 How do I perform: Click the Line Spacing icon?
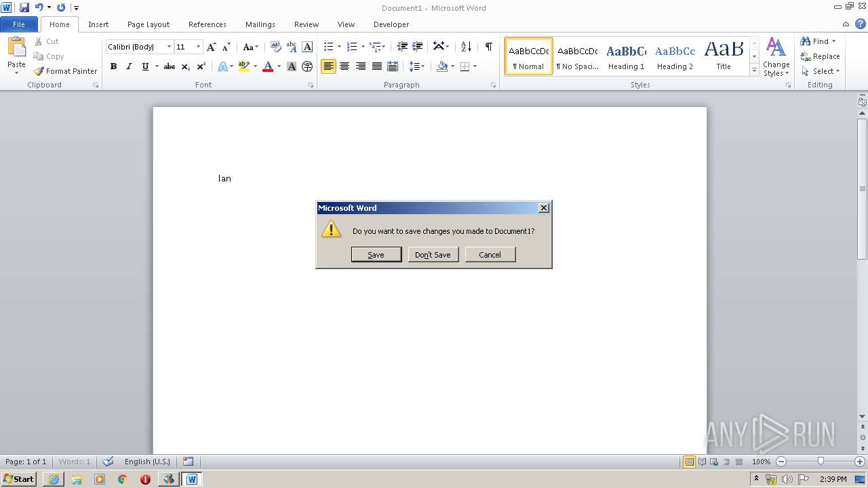coord(414,66)
